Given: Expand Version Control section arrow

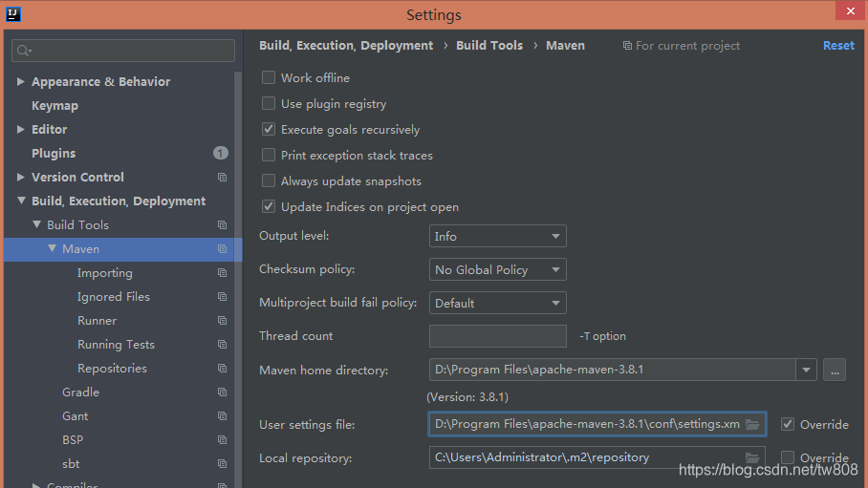Looking at the screenshot, I should point(20,177).
